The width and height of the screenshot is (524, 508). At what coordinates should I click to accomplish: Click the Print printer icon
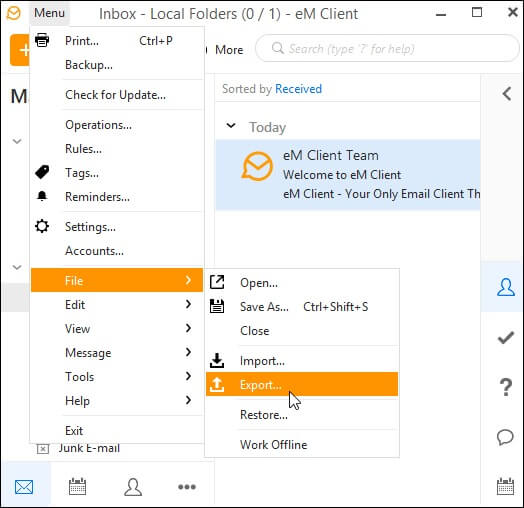(42, 40)
